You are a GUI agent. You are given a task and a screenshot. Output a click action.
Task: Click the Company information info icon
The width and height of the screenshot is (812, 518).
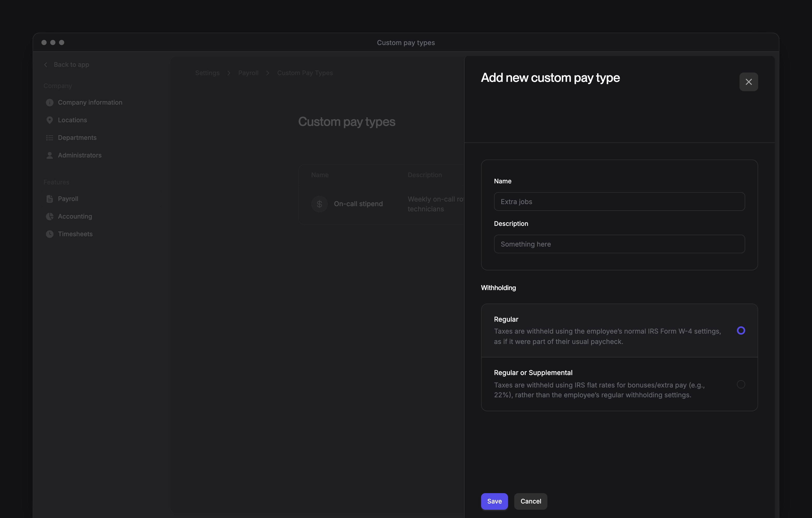49,103
